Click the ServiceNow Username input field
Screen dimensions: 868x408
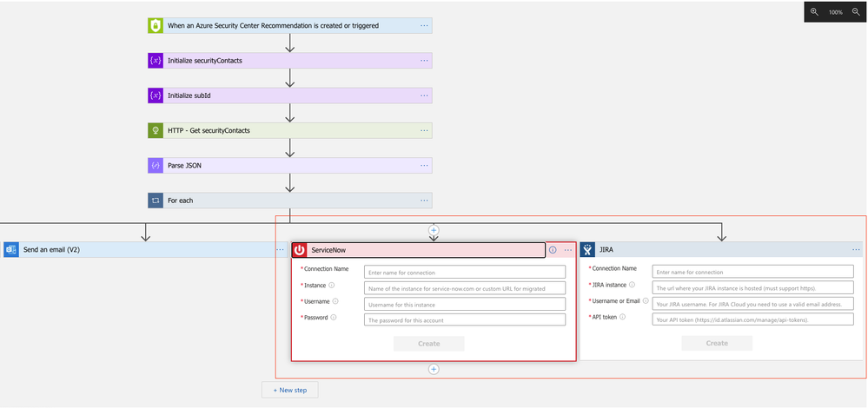click(465, 304)
